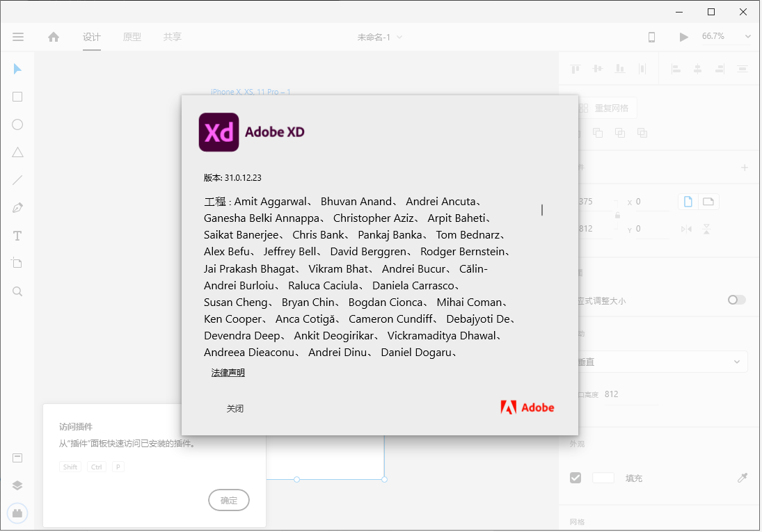
Task: Switch to the 共享 tab
Action: tap(173, 37)
